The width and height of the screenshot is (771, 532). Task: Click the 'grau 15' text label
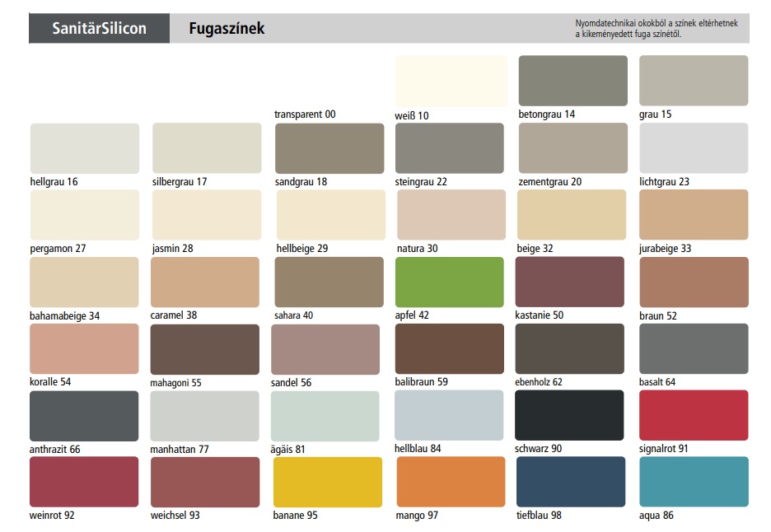pyautogui.click(x=655, y=114)
